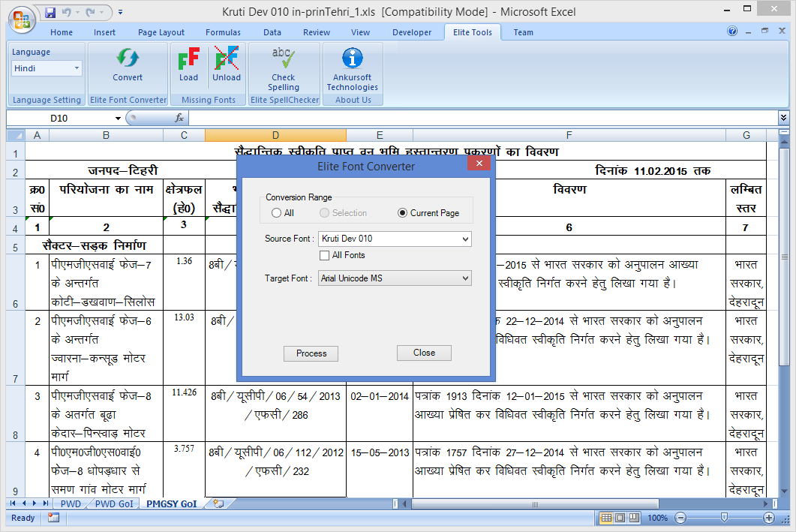This screenshot has height=532, width=796.
Task: Click the horizontal scrollbar thumb
Action: click(535, 504)
